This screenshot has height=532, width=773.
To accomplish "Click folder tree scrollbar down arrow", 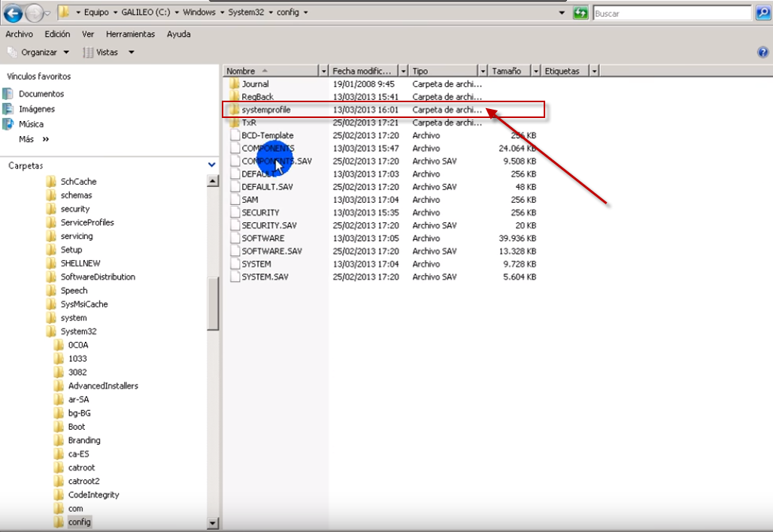I will [x=213, y=523].
